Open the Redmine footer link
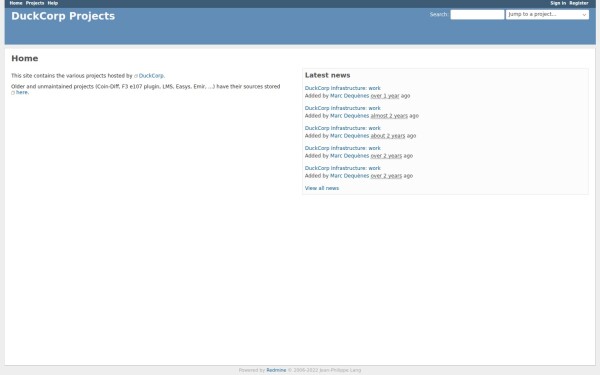600x375 pixels. [x=276, y=370]
